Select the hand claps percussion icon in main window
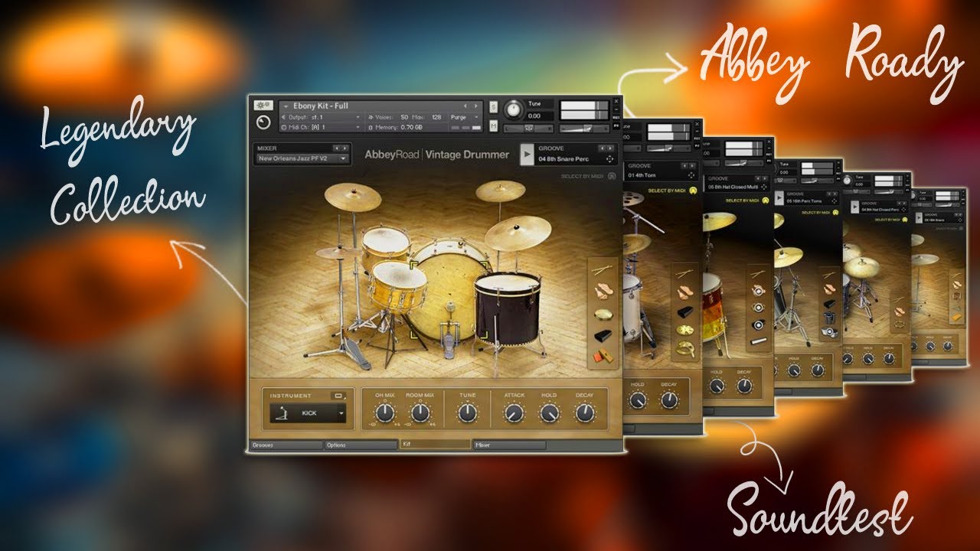 pyautogui.click(x=603, y=292)
